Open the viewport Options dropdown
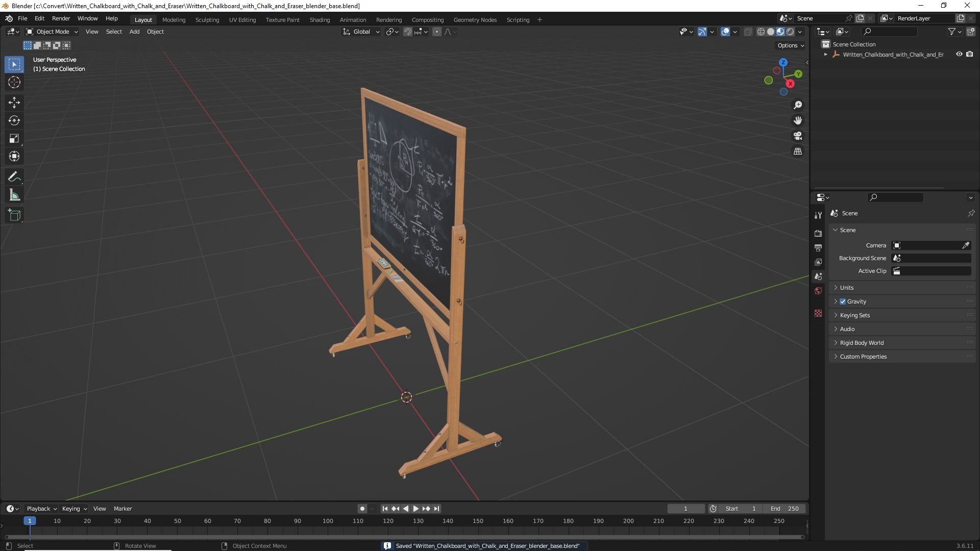Viewport: 980px width, 551px height. (x=790, y=45)
